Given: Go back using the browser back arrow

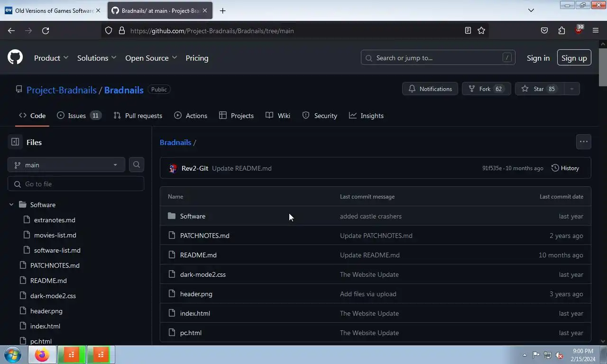Looking at the screenshot, I should [11, 31].
